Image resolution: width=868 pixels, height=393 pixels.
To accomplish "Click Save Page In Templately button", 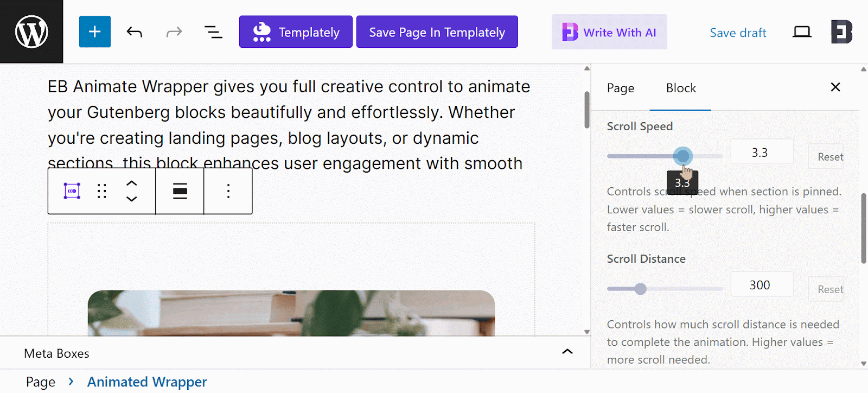I will click(437, 32).
